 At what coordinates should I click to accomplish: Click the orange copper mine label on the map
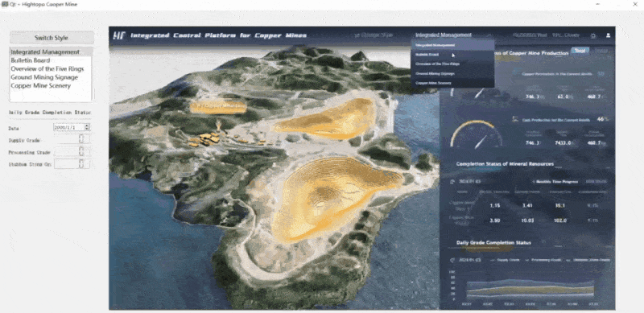click(x=218, y=107)
